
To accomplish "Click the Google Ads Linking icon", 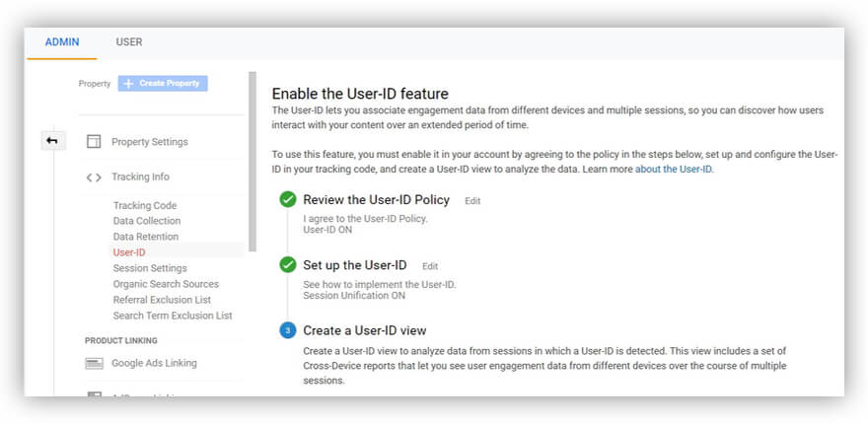I will pos(94,363).
